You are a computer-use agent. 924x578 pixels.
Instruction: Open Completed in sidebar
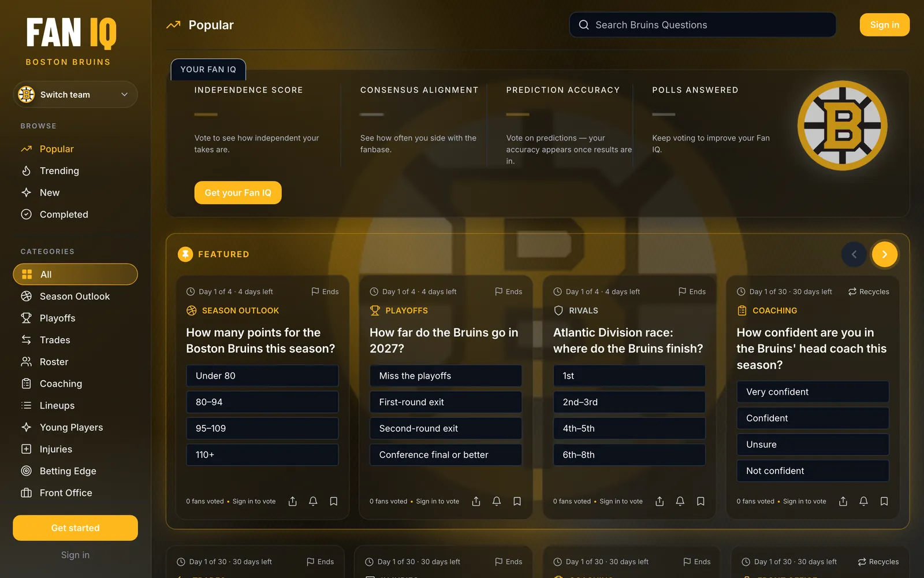[x=75, y=214]
